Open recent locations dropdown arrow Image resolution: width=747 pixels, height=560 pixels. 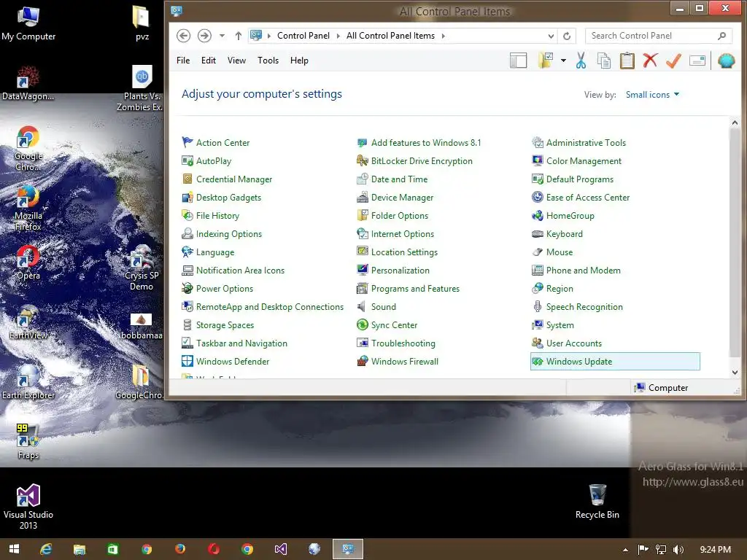pos(222,36)
